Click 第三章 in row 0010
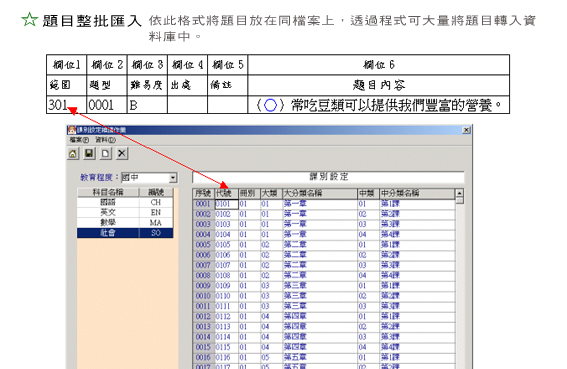Screen dimensions: 567x369 point(295,296)
